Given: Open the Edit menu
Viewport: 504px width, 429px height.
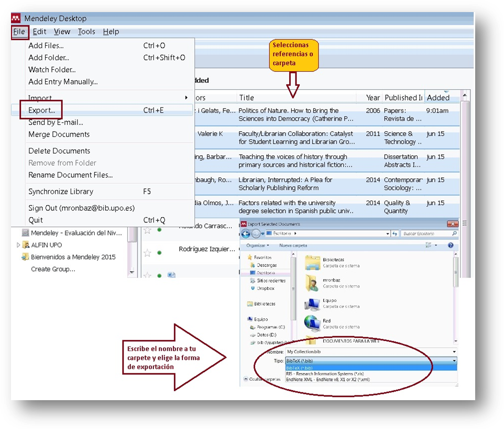Looking at the screenshot, I should point(39,31).
